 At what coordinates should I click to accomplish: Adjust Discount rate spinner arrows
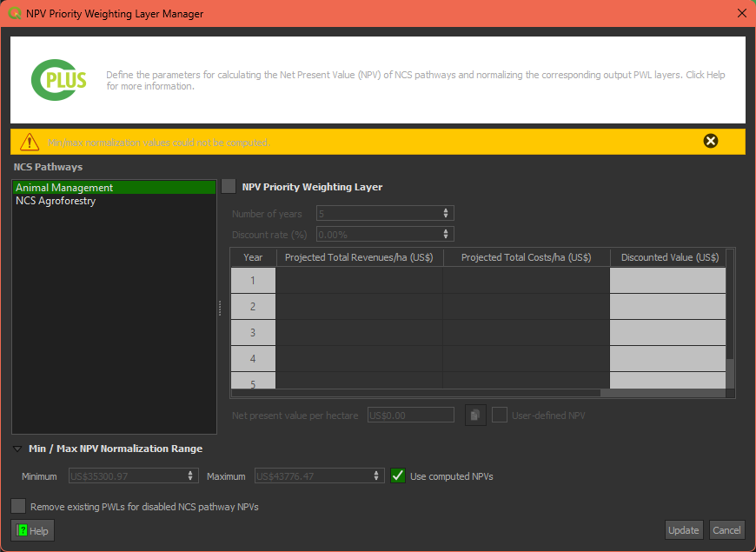click(x=446, y=235)
